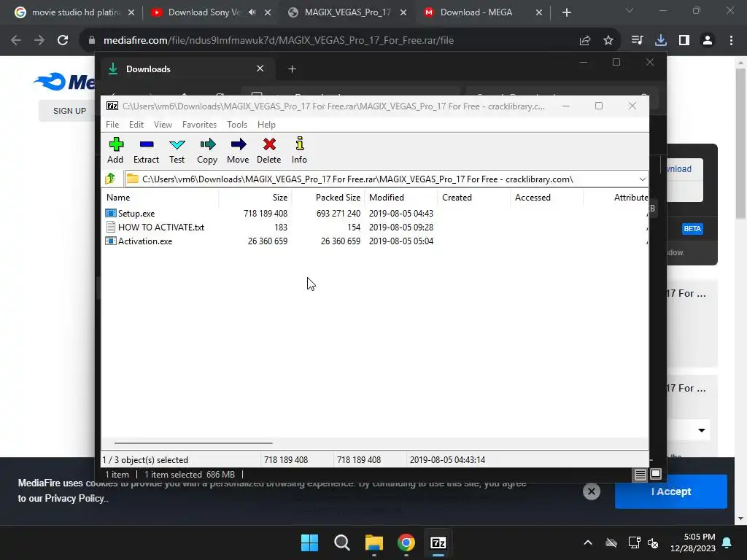747x560 pixels.
Task: Sort by Modified column header
Action: tap(401, 197)
